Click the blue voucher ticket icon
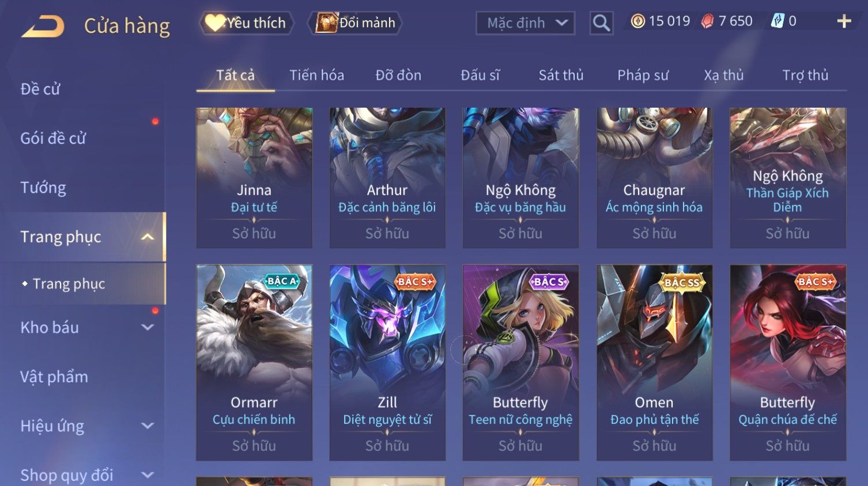 (x=778, y=21)
